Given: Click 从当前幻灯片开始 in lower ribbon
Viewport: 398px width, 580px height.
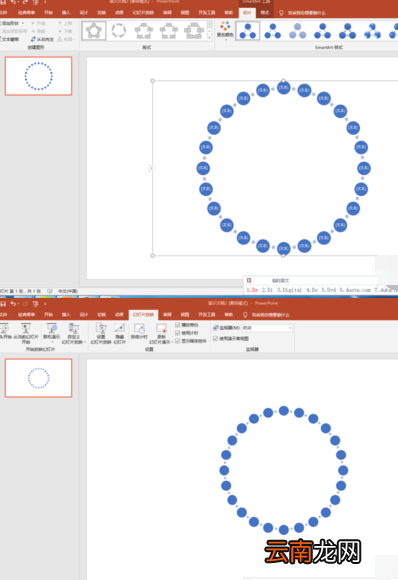Looking at the screenshot, I should 26,334.
